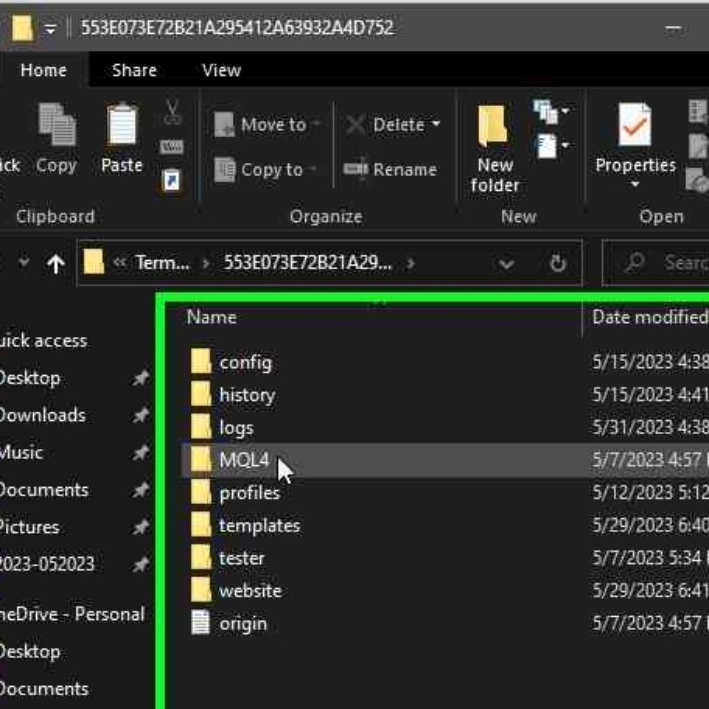Select the config folder

445,362
